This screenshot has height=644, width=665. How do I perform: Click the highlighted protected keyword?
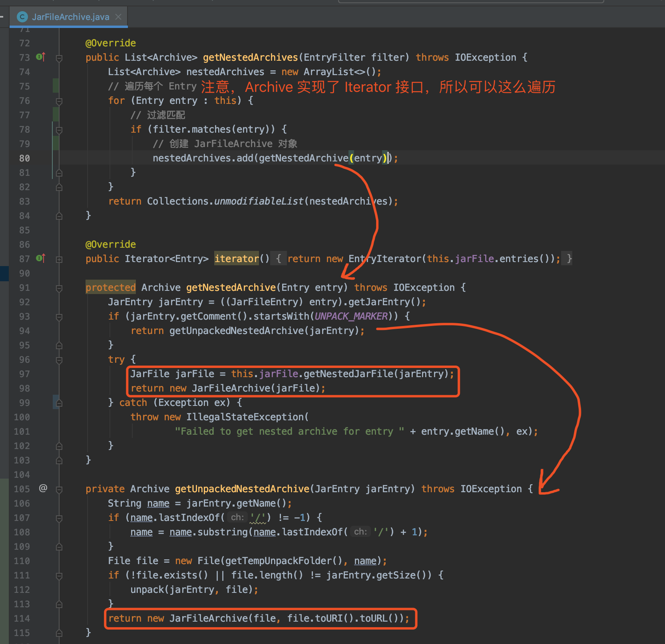click(x=111, y=288)
